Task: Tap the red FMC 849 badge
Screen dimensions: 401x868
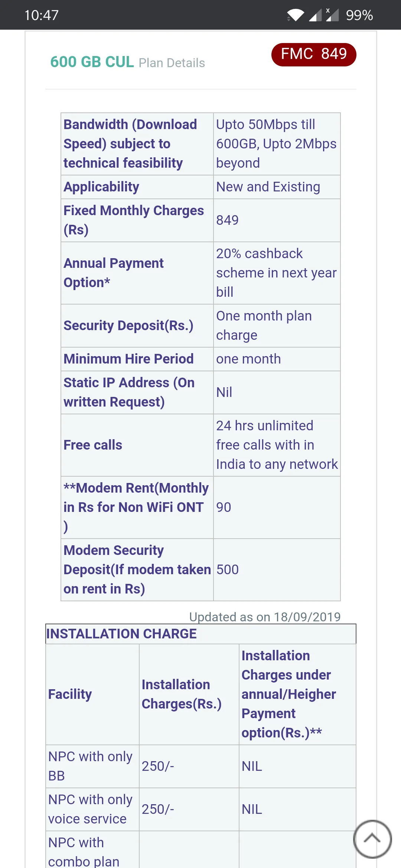Action: 314,54
